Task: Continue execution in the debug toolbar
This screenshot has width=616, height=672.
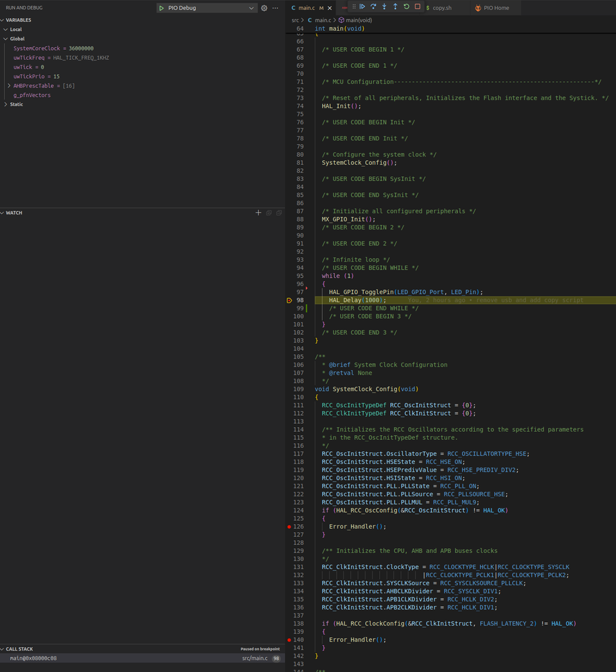Action: [362, 7]
